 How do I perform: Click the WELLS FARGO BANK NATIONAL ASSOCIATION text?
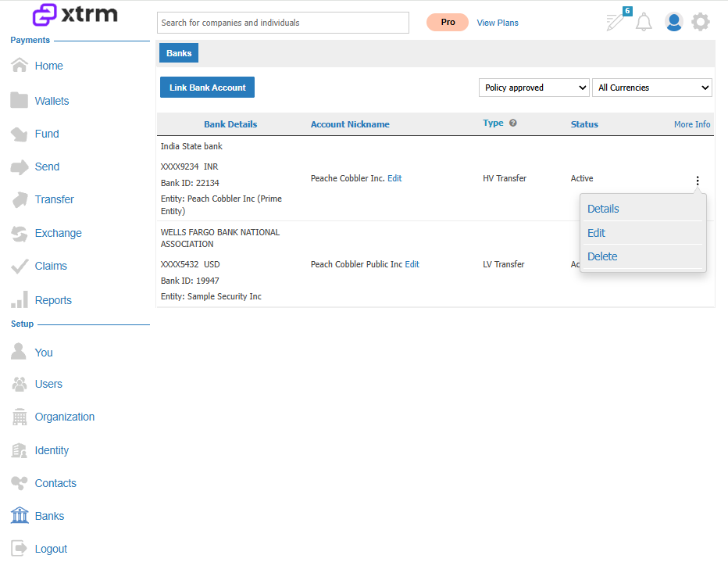pyautogui.click(x=220, y=238)
